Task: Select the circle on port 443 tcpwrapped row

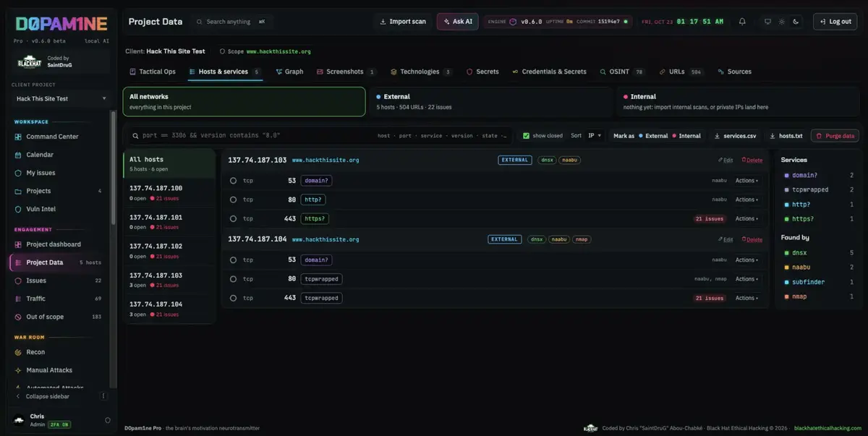Action: (x=233, y=298)
